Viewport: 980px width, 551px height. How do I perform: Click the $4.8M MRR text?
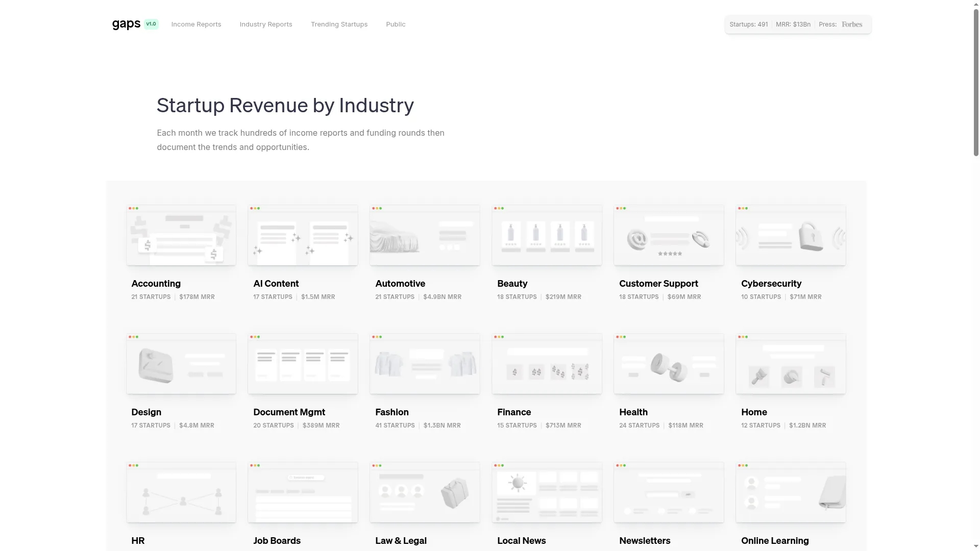tap(197, 425)
